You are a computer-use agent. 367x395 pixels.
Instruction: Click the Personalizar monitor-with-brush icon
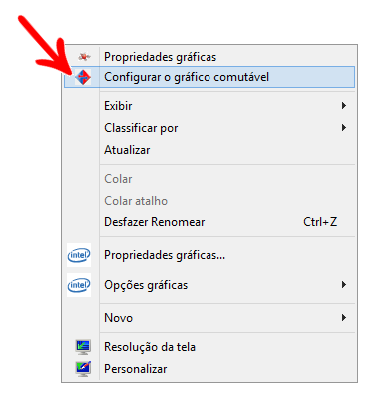point(83,369)
